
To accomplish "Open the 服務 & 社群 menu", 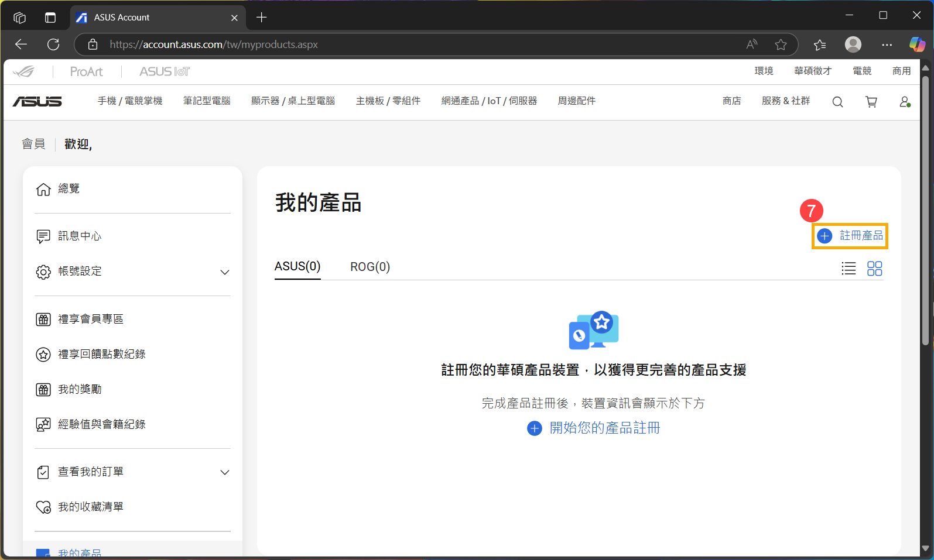I will (x=786, y=101).
